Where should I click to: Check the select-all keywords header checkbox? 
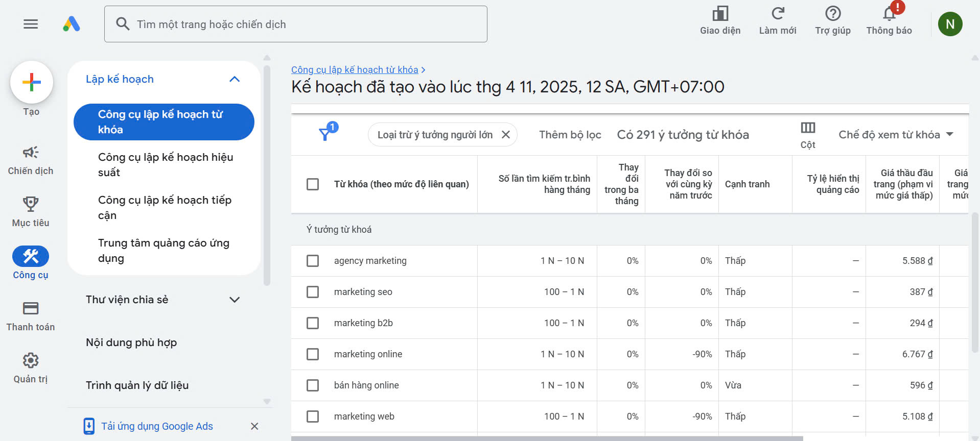point(313,184)
